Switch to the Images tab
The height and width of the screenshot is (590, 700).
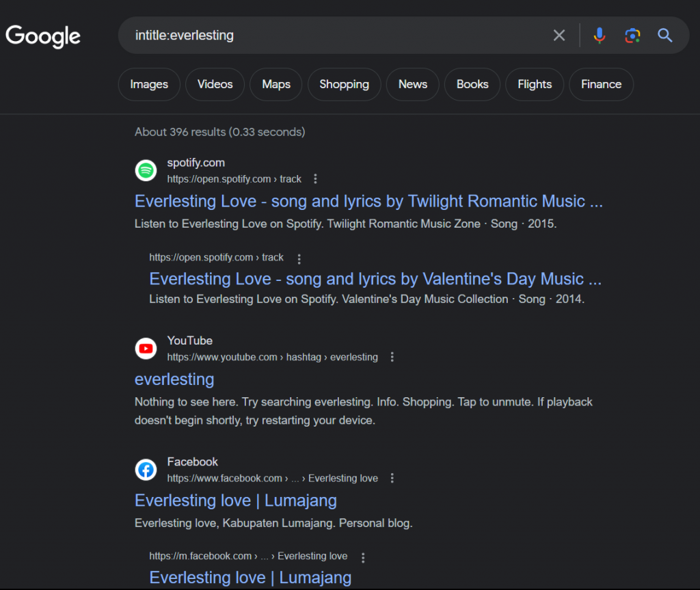(x=149, y=84)
